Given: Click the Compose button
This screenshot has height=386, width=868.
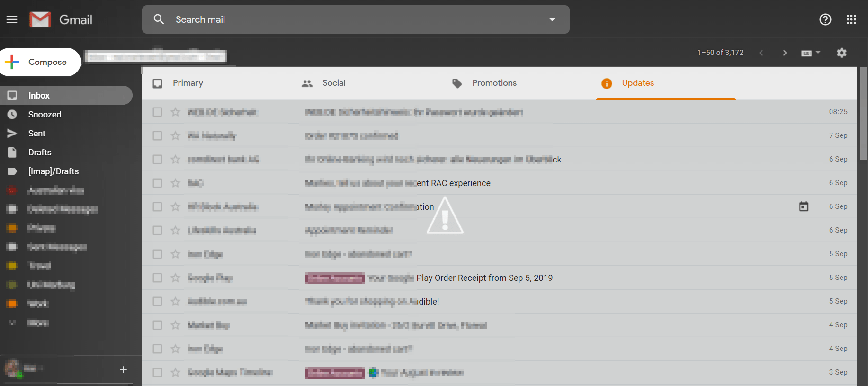Looking at the screenshot, I should (40, 62).
